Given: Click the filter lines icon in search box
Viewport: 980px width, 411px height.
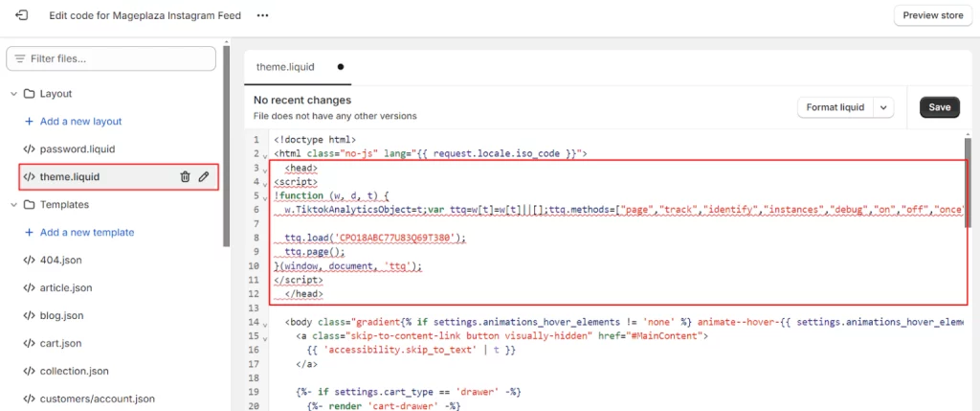Looking at the screenshot, I should [20, 58].
